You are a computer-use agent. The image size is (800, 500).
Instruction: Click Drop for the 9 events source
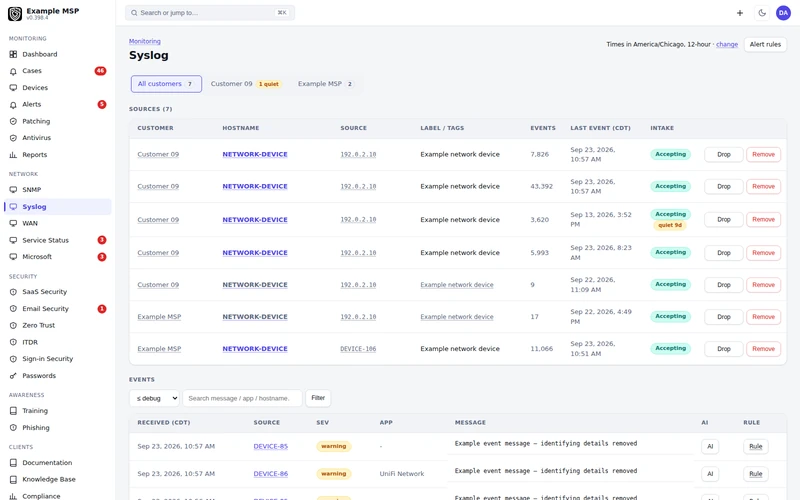pyautogui.click(x=723, y=285)
